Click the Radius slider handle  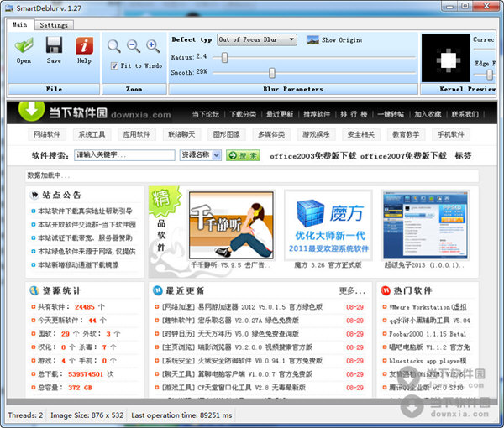[x=224, y=56]
